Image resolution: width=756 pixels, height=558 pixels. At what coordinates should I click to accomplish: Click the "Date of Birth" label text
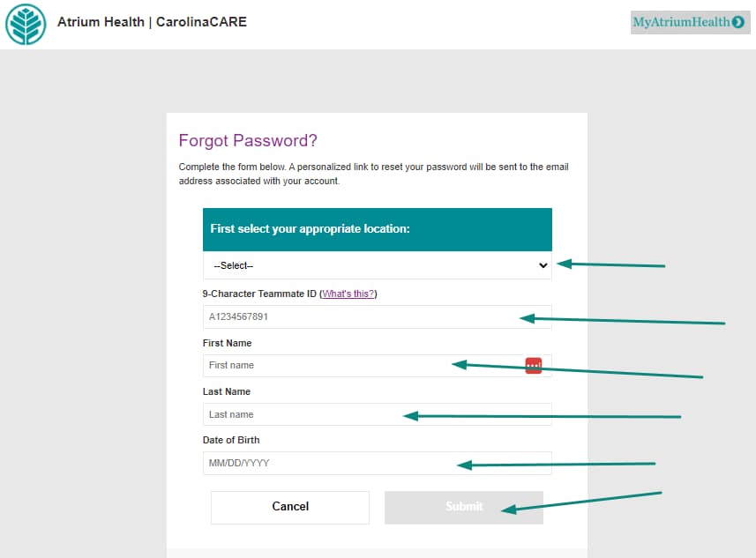click(231, 440)
